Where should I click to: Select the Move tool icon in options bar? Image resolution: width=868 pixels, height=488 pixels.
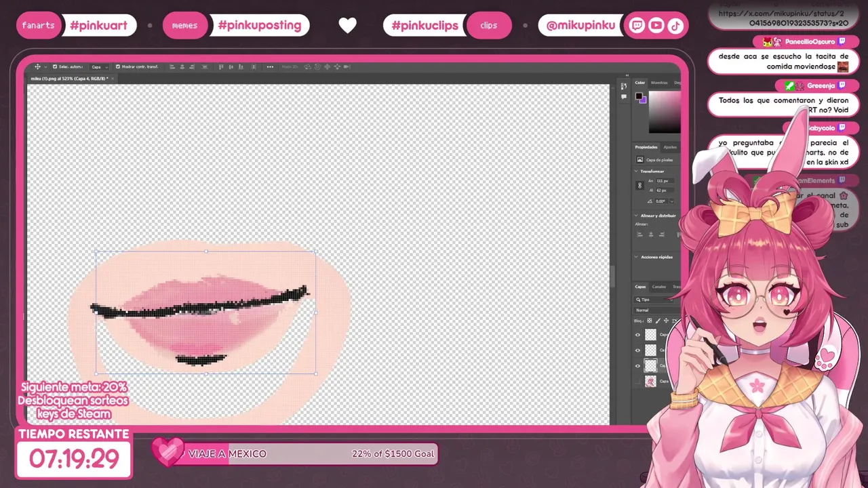click(37, 66)
